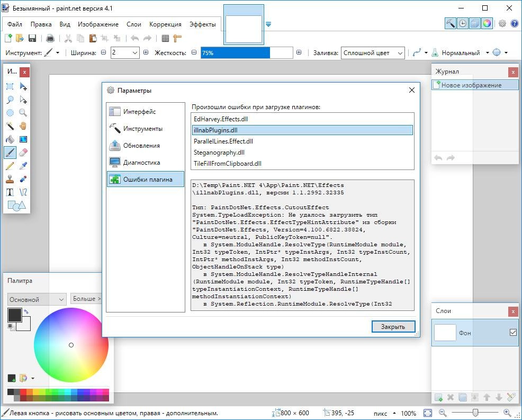Viewport: 522px width, 420px height.
Task: Choose the Lasso Select tool
Action: click(x=10, y=100)
